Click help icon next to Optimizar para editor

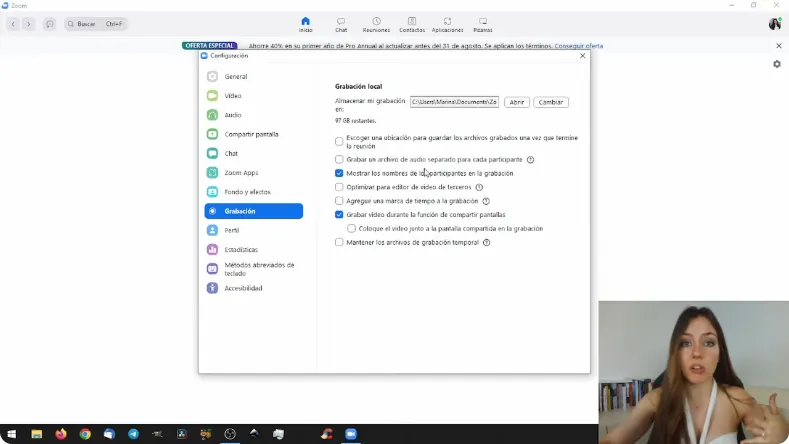point(479,187)
